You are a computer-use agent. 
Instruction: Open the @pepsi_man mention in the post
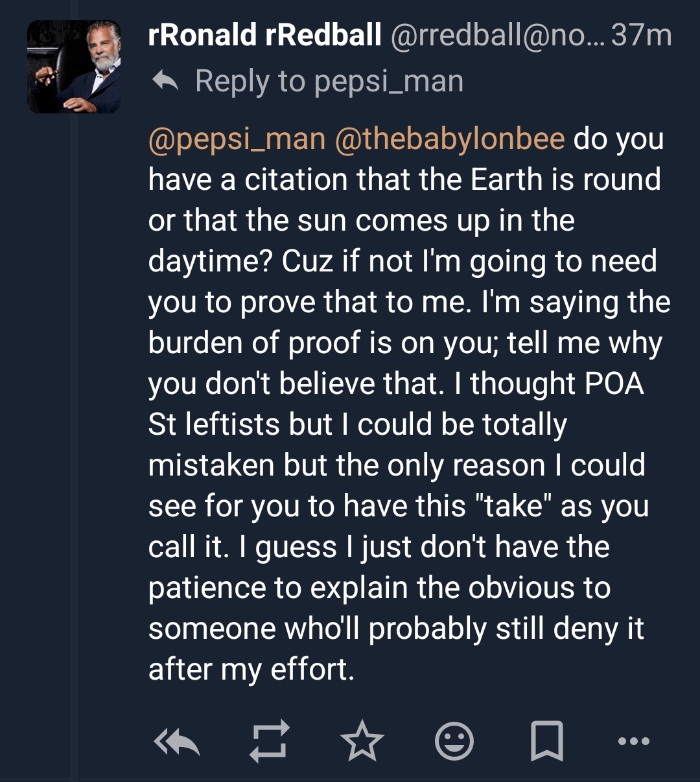[237, 139]
